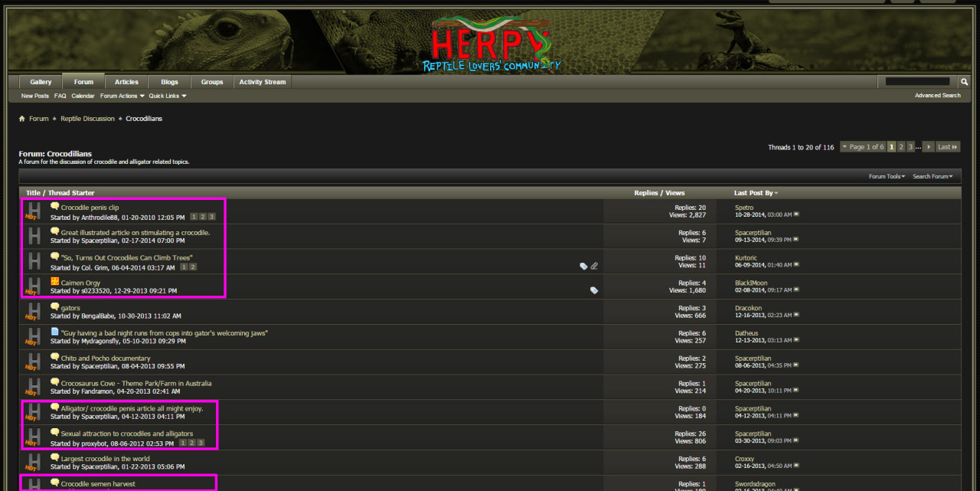
Task: Expand the Search Forum dropdown
Action: coord(932,176)
